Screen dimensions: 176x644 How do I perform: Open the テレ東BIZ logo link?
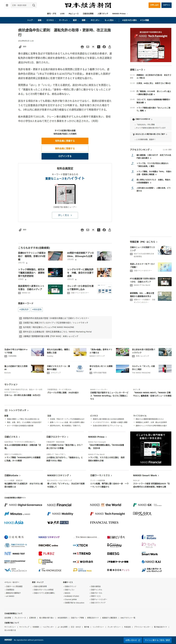click(47, 554)
